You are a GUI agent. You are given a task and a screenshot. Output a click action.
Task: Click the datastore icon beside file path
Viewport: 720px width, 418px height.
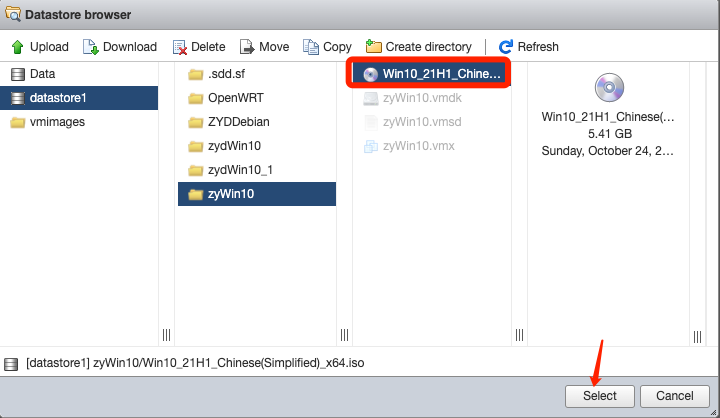[11, 364]
